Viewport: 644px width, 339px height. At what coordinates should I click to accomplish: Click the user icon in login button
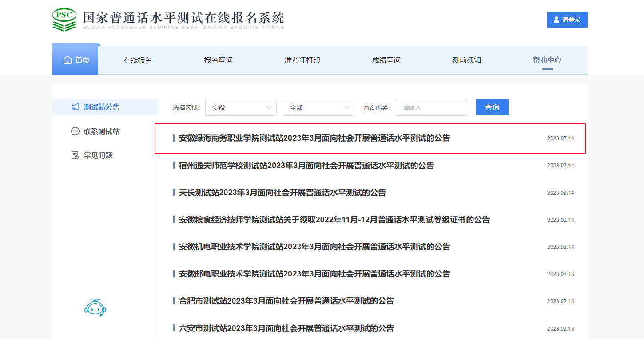click(557, 20)
